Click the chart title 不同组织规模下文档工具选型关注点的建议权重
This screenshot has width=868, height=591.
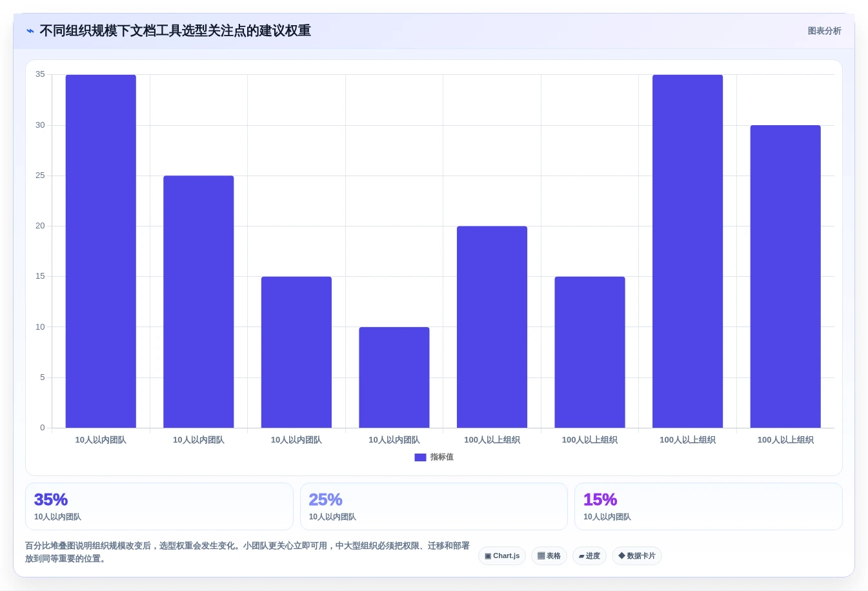pyautogui.click(x=175, y=31)
